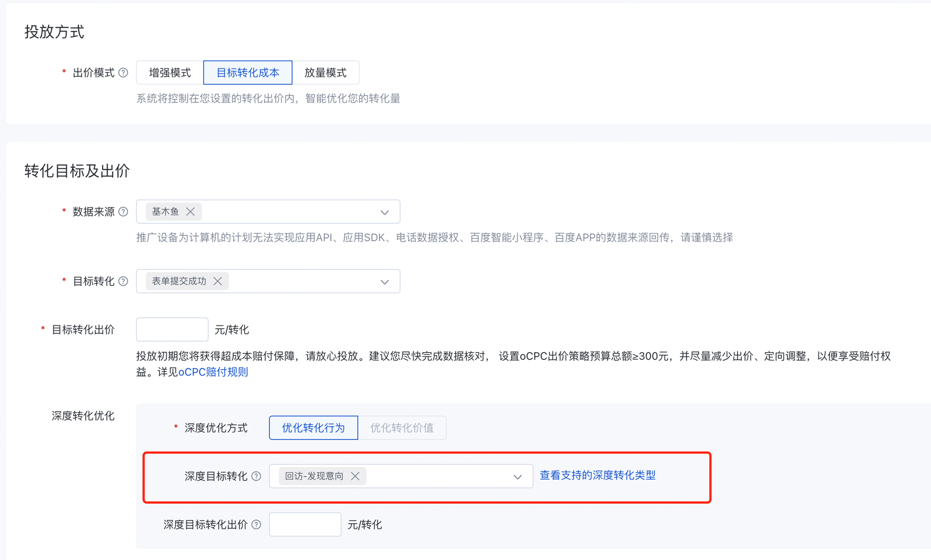
Task: Switch to 优化转化价值 option
Action: point(402,428)
